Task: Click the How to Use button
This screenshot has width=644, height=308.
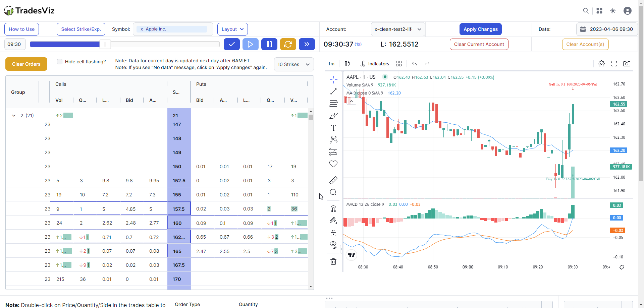Action: point(21,29)
